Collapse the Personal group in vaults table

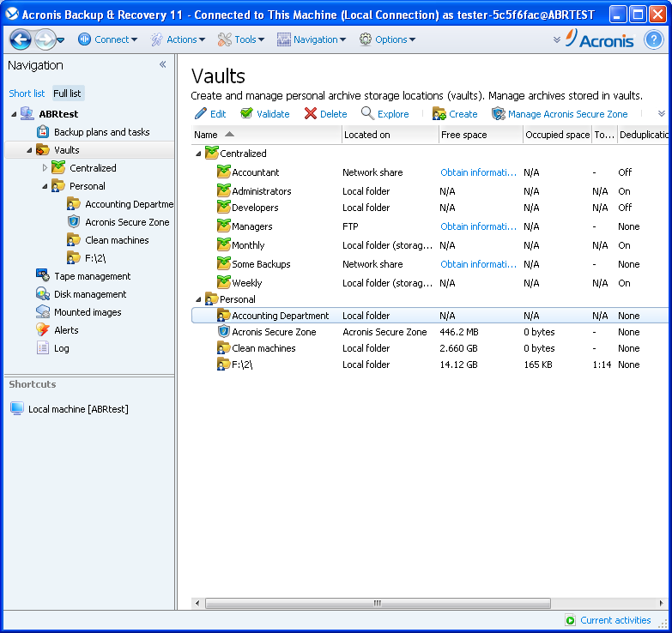tap(198, 299)
